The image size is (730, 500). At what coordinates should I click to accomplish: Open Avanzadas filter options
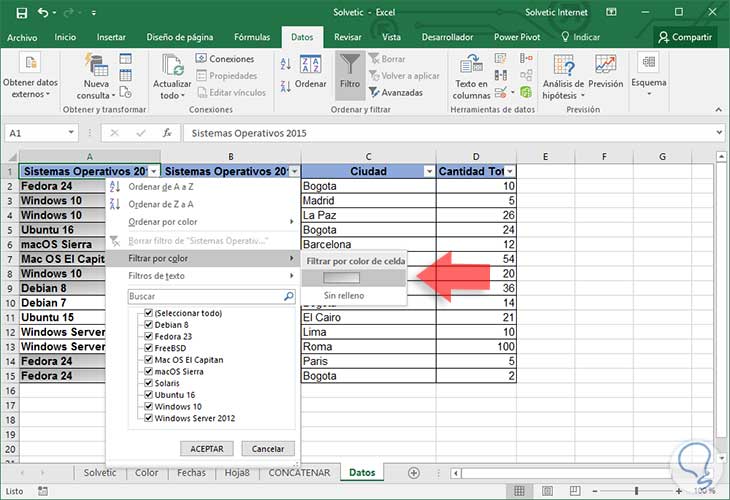point(396,92)
